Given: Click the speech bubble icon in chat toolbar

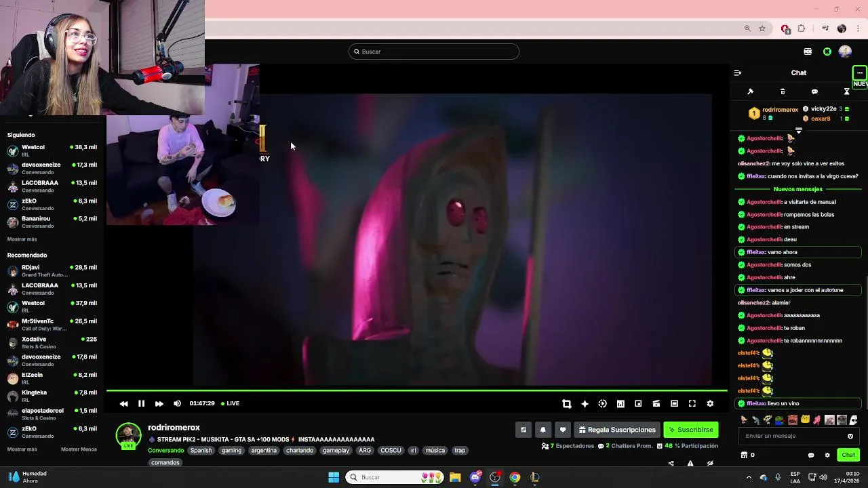Looking at the screenshot, I should (x=814, y=91).
